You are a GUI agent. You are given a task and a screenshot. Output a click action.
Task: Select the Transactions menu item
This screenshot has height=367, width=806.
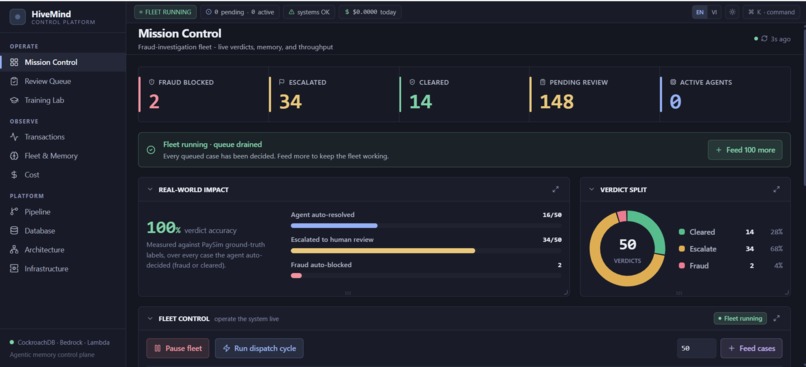pos(63,137)
